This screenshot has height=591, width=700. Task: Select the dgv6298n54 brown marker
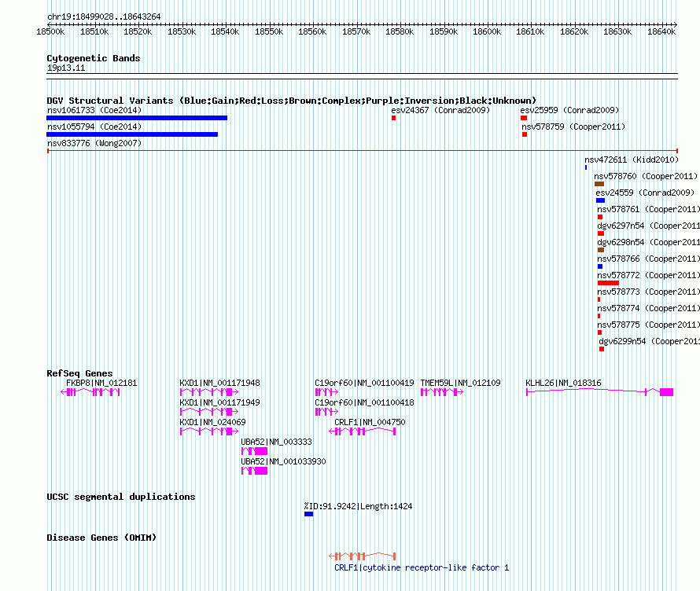601,250
